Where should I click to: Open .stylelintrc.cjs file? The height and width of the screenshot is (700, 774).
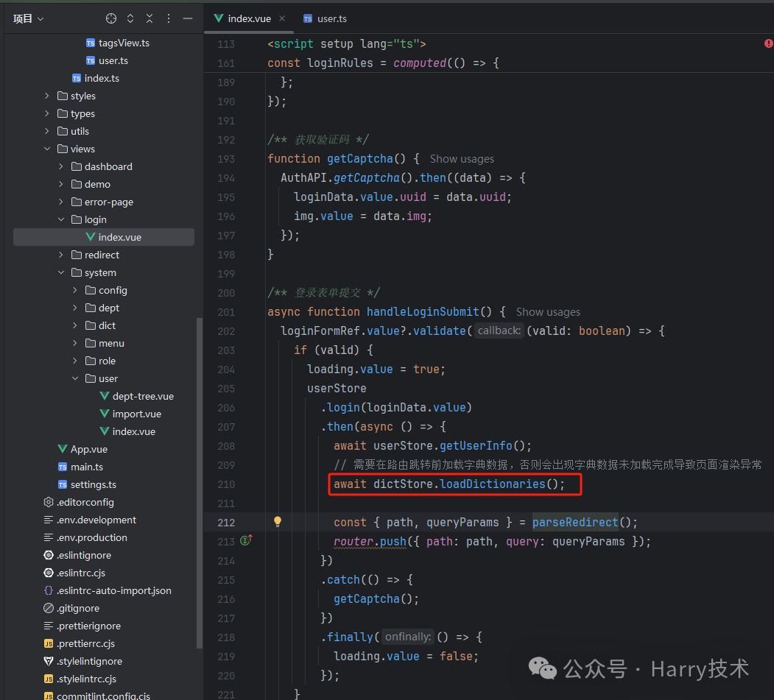point(80,679)
